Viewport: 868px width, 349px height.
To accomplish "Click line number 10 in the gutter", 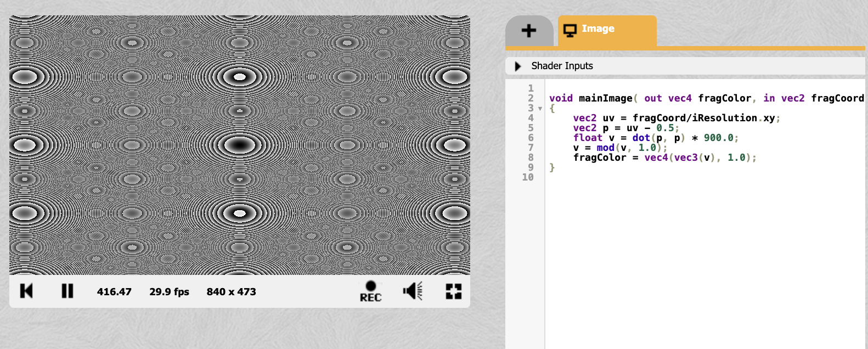I will tap(528, 177).
